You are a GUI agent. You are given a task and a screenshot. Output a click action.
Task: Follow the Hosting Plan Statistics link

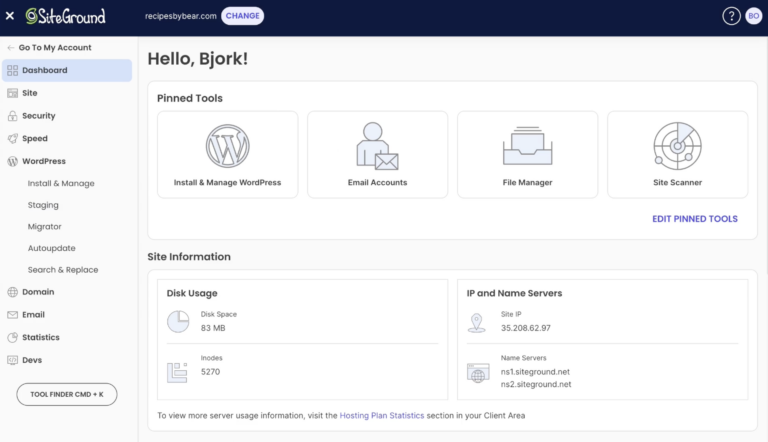(x=382, y=416)
